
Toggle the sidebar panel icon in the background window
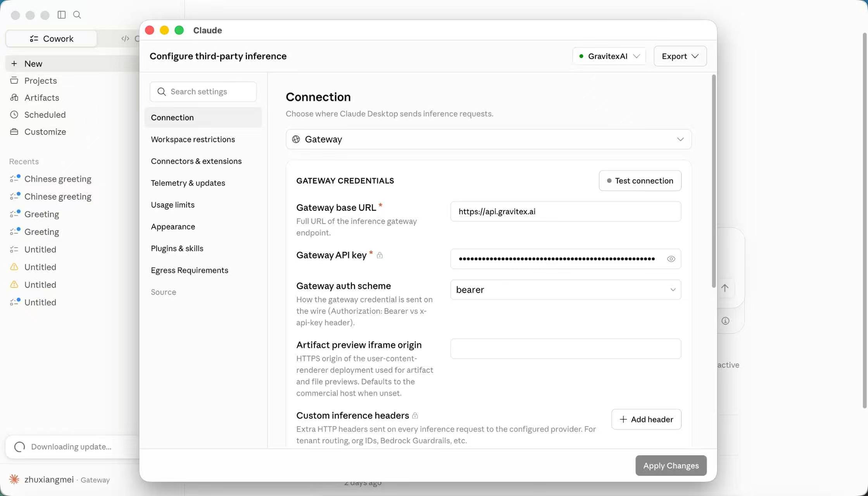(x=62, y=15)
